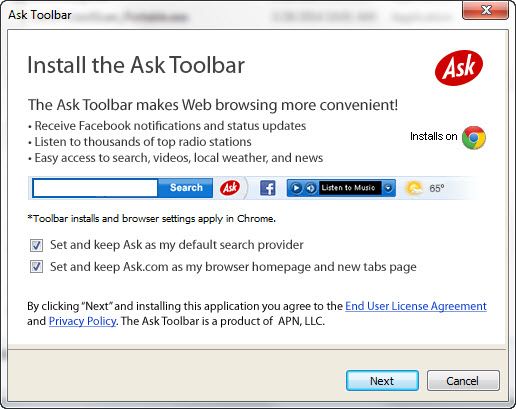The width and height of the screenshot is (516, 409).
Task: Click the 'Install the Ask Toolbar' heading
Action: click(136, 65)
